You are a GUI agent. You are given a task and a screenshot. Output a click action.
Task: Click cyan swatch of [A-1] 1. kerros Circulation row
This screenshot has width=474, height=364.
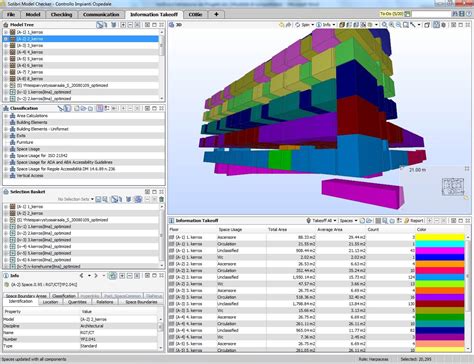coord(440,244)
